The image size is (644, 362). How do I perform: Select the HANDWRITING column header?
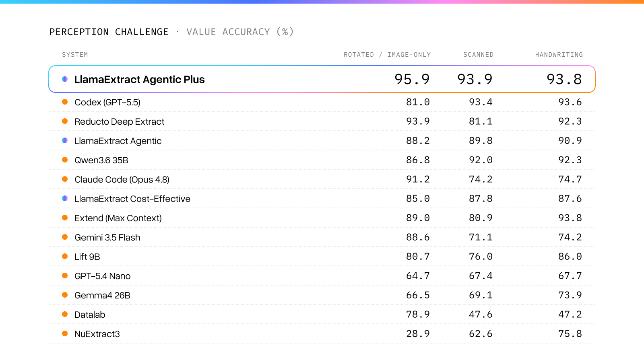[559, 55]
